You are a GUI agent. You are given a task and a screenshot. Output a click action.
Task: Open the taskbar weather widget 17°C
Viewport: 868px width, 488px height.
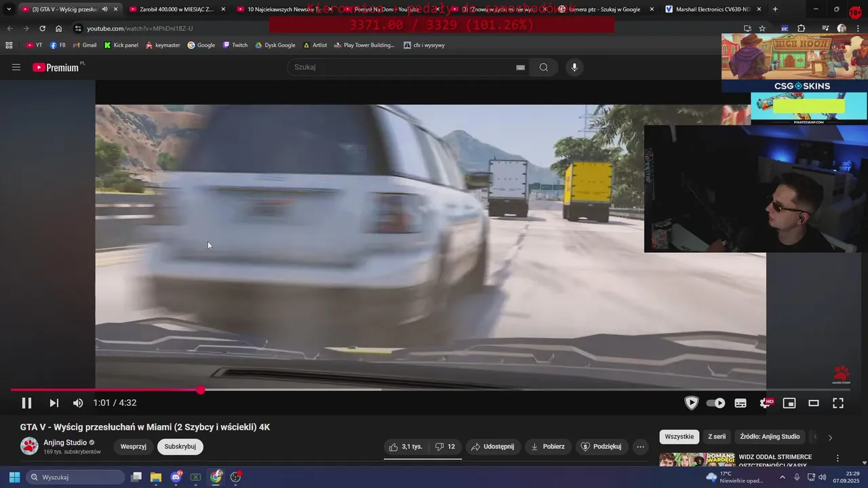tap(734, 477)
